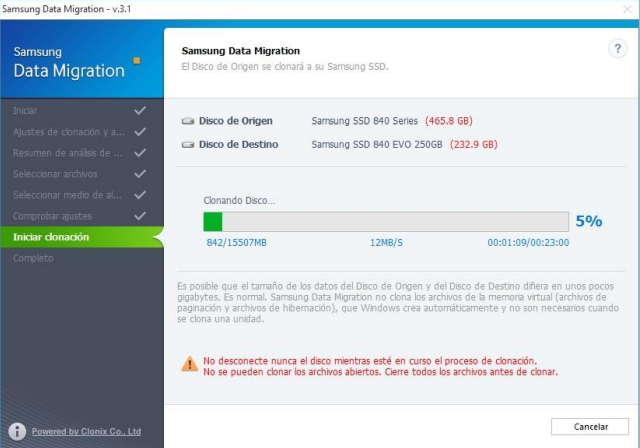The image size is (640, 448).
Task: Click Samsung SSD 840 EVO 250GB destination name
Action: [x=377, y=144]
